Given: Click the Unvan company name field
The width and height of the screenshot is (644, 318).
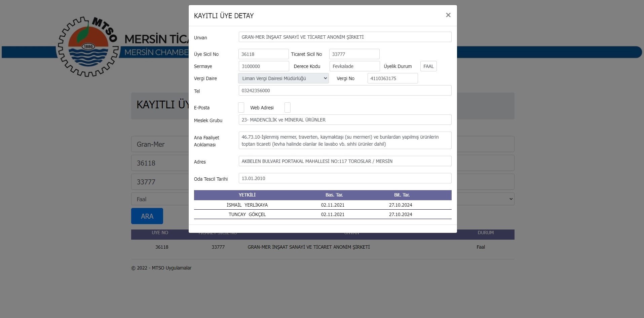Looking at the screenshot, I should click(x=345, y=37).
